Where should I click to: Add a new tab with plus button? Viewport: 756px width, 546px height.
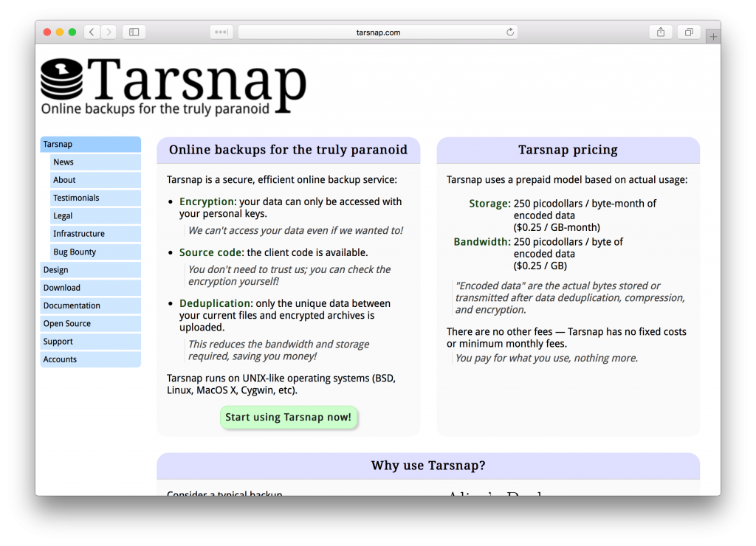pyautogui.click(x=713, y=37)
